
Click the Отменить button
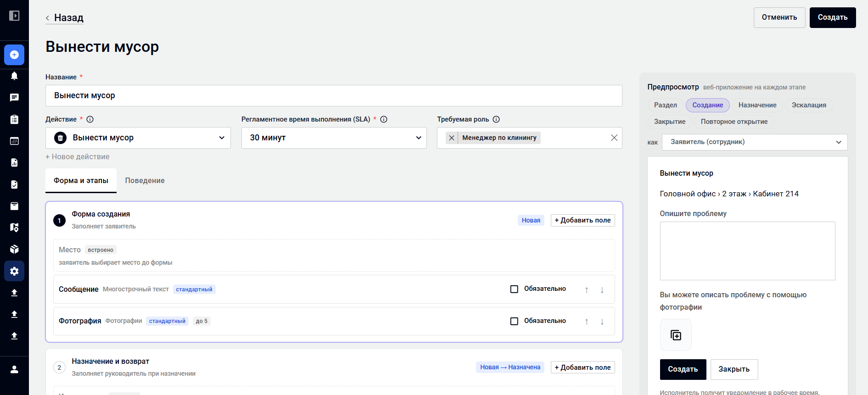click(x=779, y=17)
